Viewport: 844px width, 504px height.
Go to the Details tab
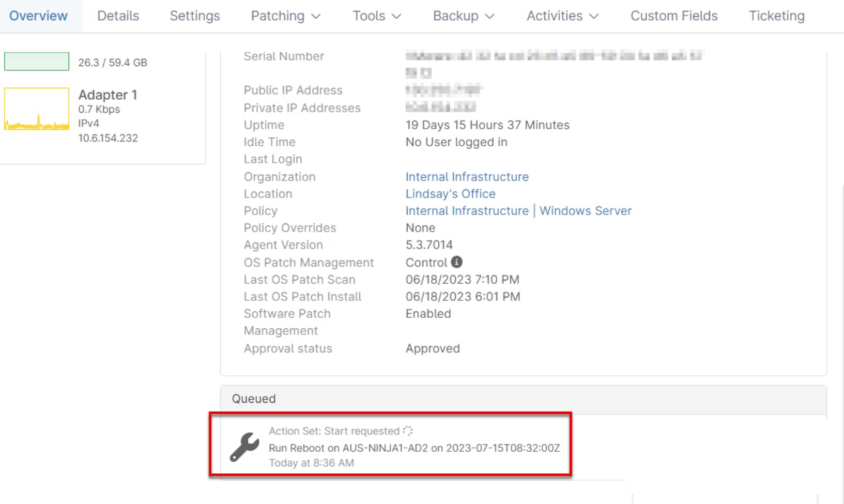[x=118, y=16]
